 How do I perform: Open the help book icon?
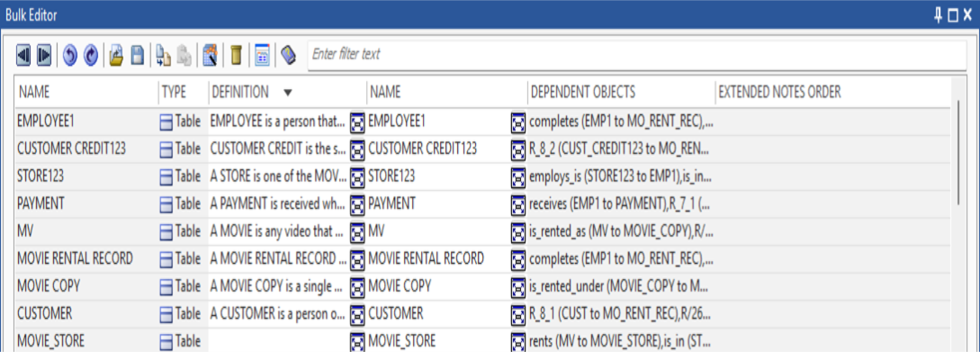coord(287,56)
